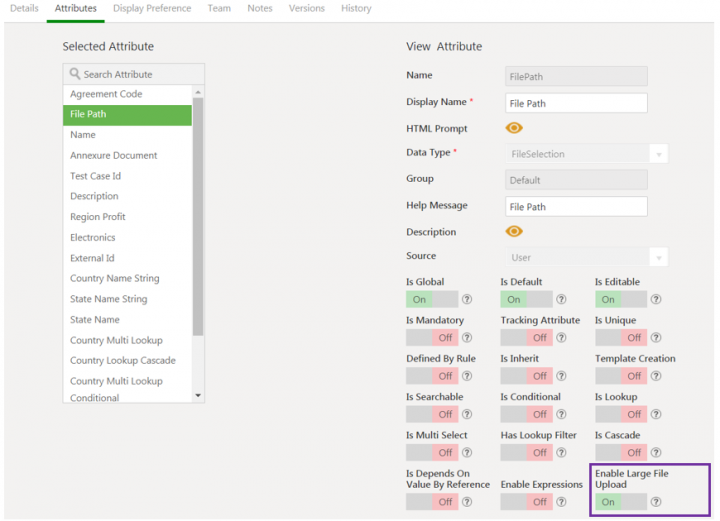Click the Display Name input field
720x521 pixels.
click(x=576, y=103)
